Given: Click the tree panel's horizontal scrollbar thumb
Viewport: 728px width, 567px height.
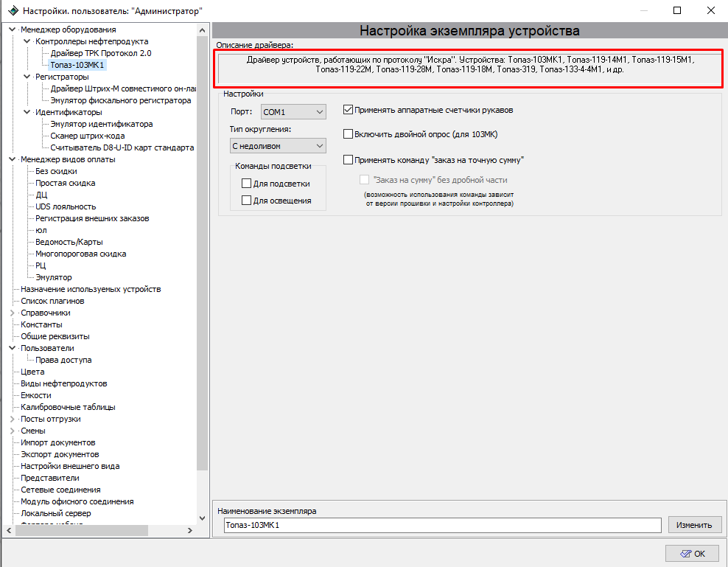Looking at the screenshot, I should 82,530.
